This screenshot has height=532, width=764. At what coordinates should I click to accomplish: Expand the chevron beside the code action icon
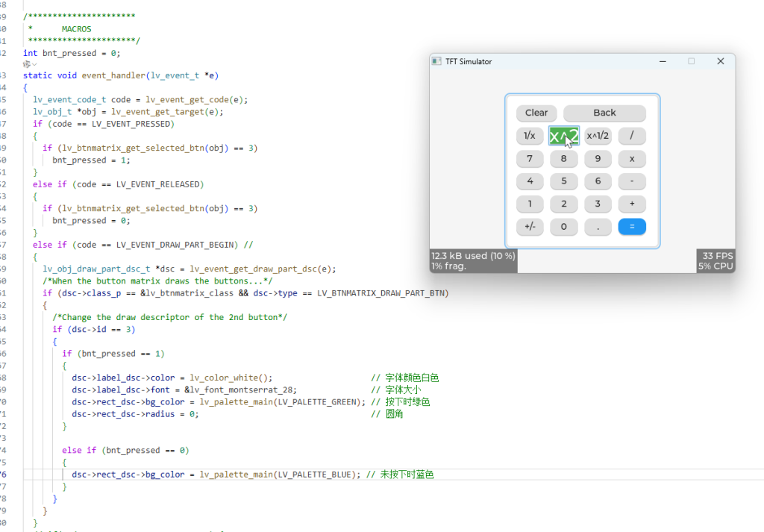coord(34,65)
